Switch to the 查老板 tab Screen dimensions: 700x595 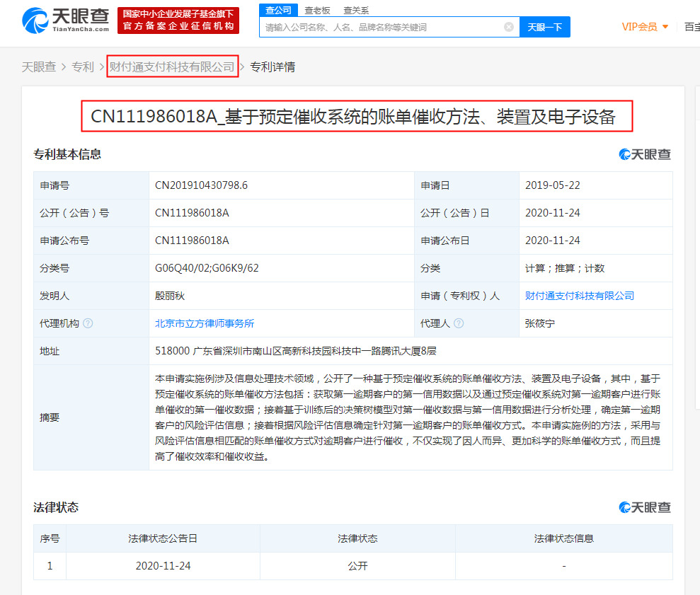pyautogui.click(x=317, y=11)
